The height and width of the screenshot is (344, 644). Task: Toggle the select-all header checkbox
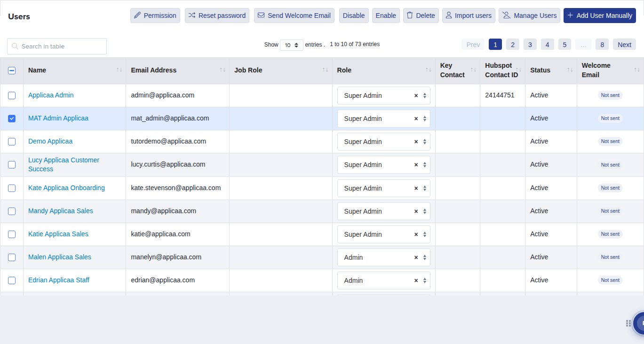[12, 71]
